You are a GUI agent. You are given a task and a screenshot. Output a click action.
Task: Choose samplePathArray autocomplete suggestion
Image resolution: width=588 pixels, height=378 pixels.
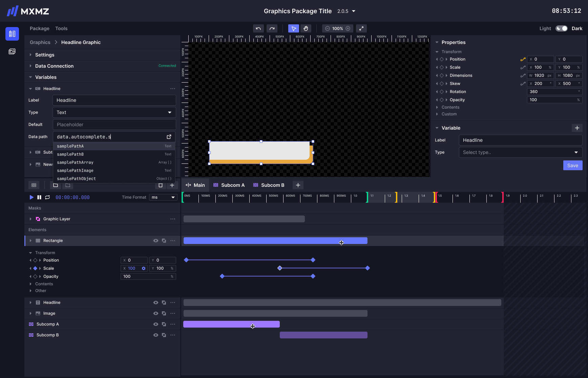(x=114, y=162)
